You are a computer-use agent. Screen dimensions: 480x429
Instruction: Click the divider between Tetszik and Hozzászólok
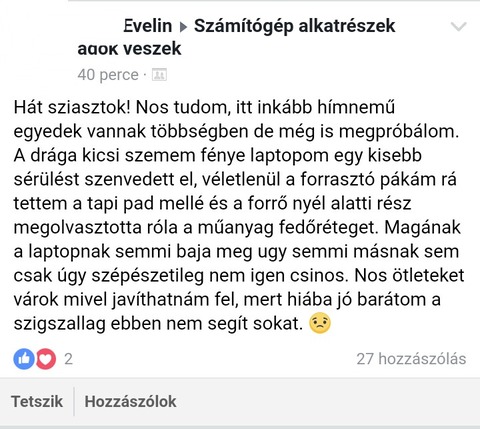(74, 401)
